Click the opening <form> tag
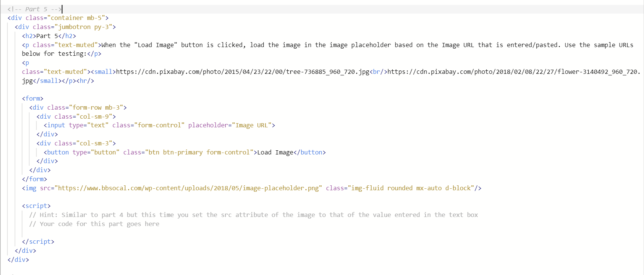Image resolution: width=644 pixels, height=275 pixels. click(33, 98)
